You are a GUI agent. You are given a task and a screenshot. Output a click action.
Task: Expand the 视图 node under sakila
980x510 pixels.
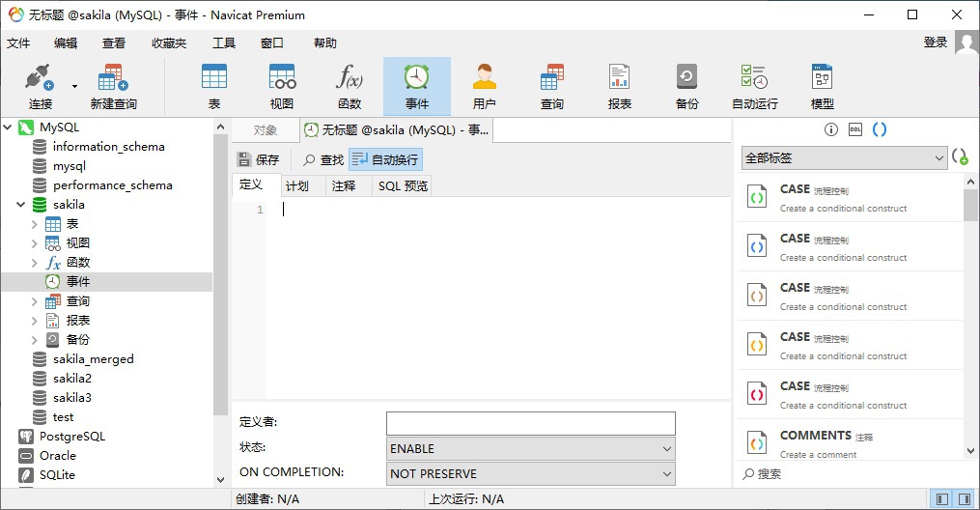[x=35, y=243]
